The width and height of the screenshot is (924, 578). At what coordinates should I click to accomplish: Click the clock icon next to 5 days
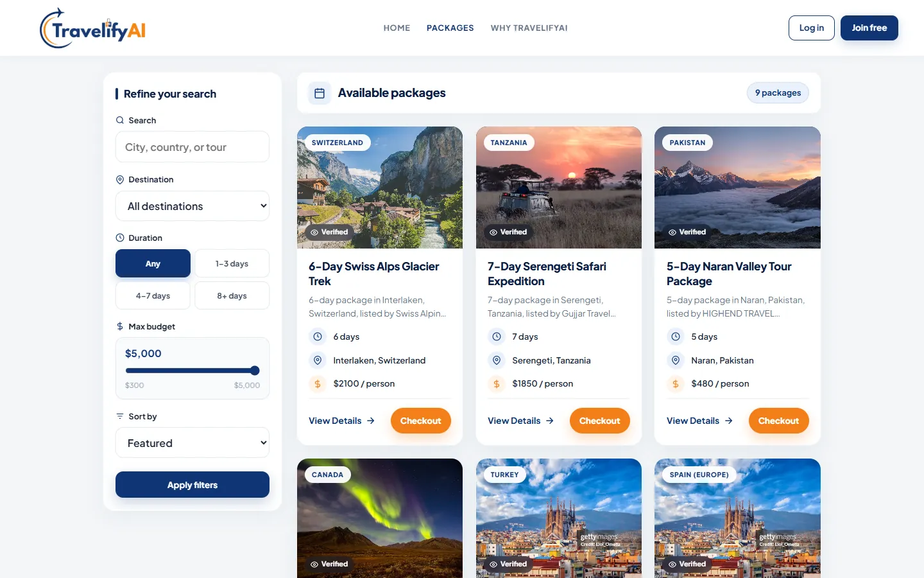pyautogui.click(x=676, y=337)
